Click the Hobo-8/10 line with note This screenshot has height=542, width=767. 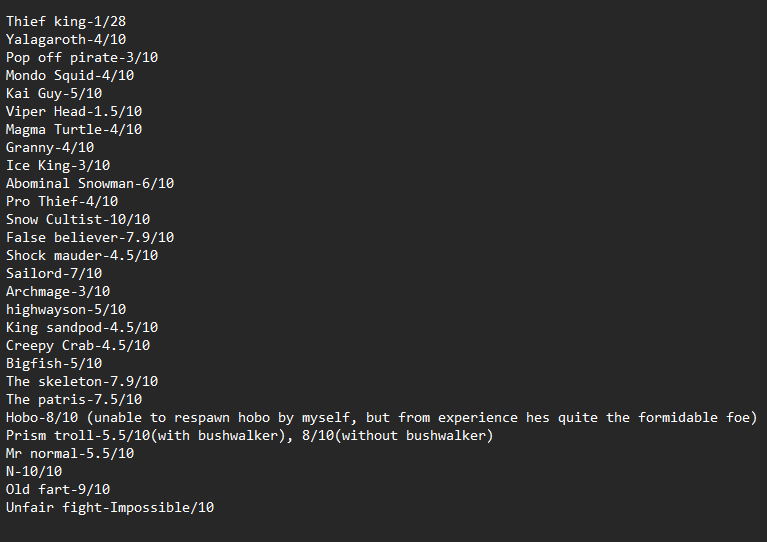[382, 418]
